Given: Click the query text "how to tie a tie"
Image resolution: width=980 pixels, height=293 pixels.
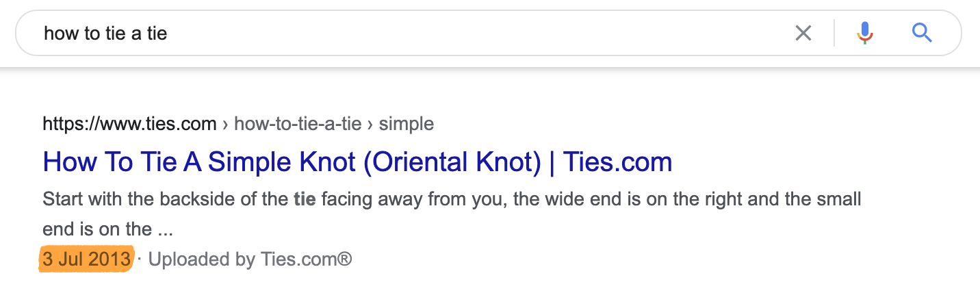Looking at the screenshot, I should [x=105, y=33].
